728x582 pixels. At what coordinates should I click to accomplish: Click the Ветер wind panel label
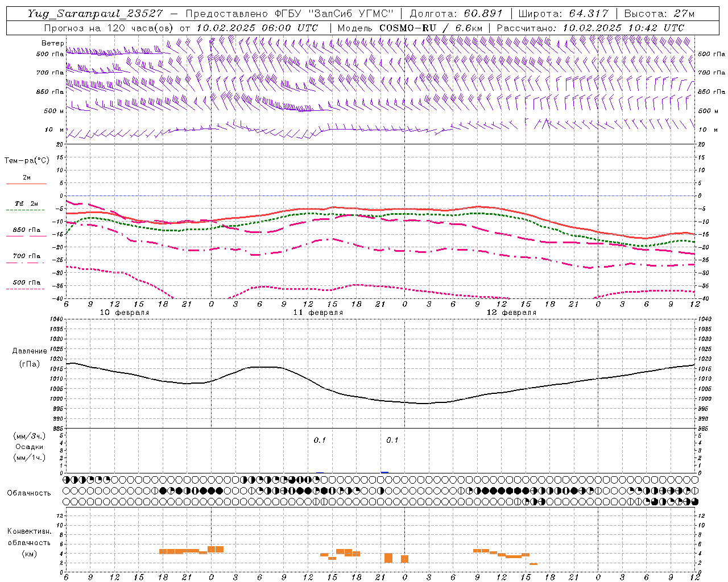(x=53, y=43)
